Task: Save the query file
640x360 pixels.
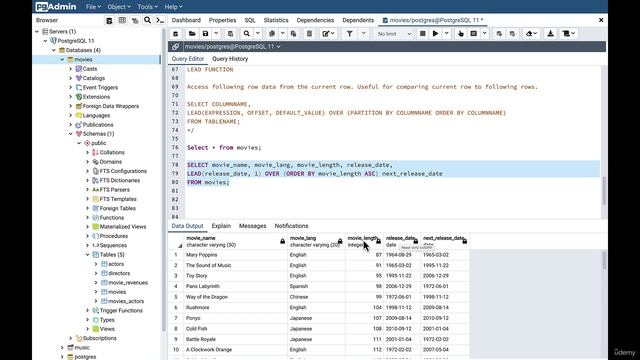Action: click(205, 34)
